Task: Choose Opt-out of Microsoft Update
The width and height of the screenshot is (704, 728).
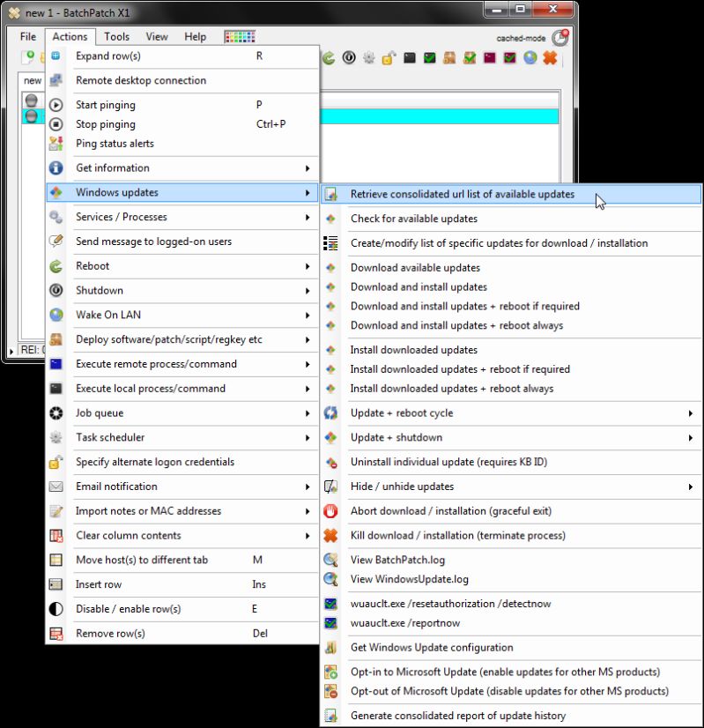Action: 511,691
